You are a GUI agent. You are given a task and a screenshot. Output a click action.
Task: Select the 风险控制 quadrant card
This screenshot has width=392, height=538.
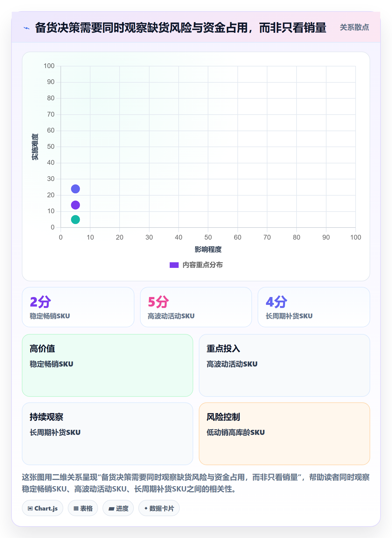(284, 434)
